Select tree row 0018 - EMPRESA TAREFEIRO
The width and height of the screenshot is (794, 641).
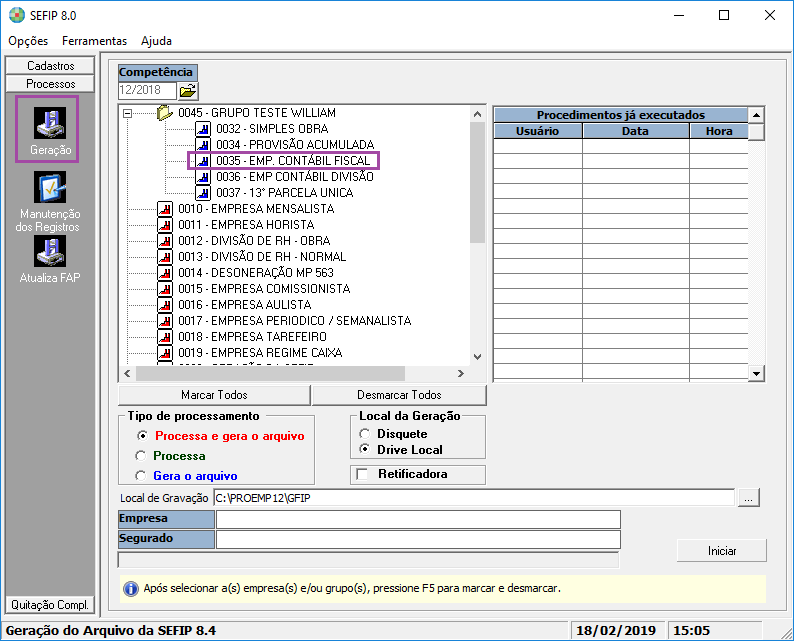252,337
